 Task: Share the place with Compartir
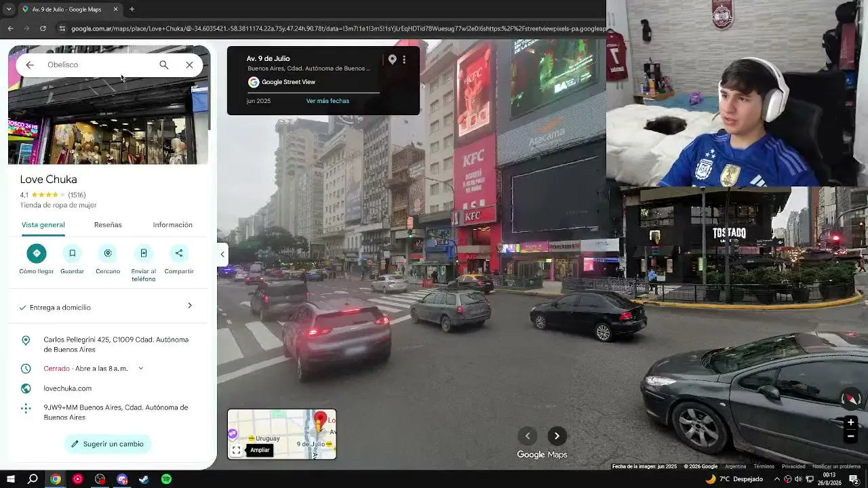click(x=179, y=260)
